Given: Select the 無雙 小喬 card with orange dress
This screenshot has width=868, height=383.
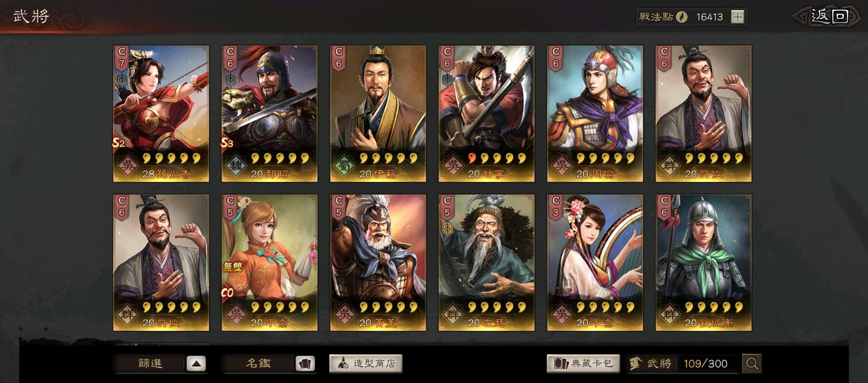Looking at the screenshot, I should pyautogui.click(x=269, y=262).
